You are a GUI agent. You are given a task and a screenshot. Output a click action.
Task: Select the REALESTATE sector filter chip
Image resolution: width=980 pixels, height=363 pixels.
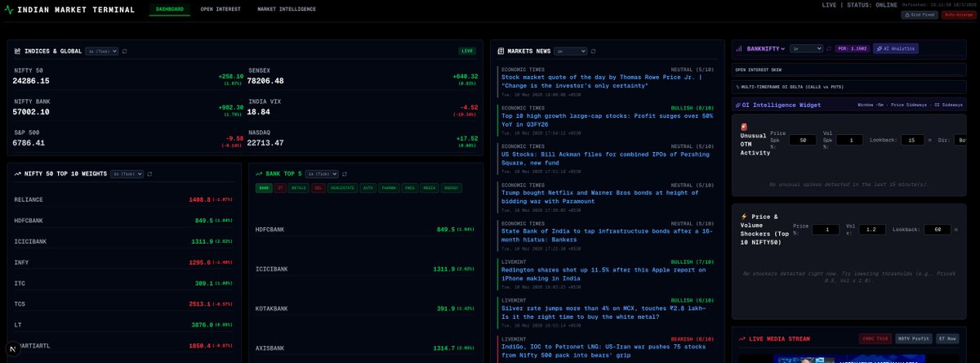click(342, 188)
